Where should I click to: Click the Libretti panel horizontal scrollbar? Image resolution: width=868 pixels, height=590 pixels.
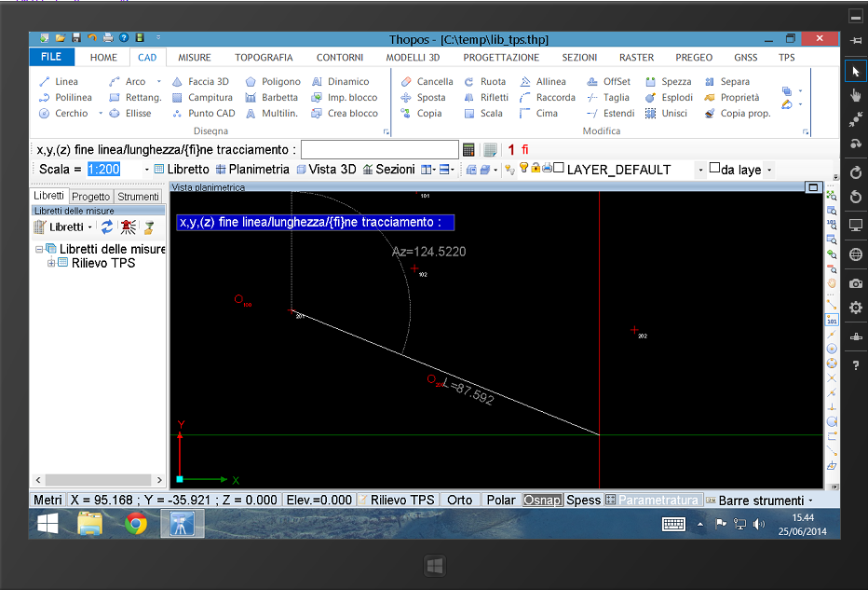[x=99, y=480]
